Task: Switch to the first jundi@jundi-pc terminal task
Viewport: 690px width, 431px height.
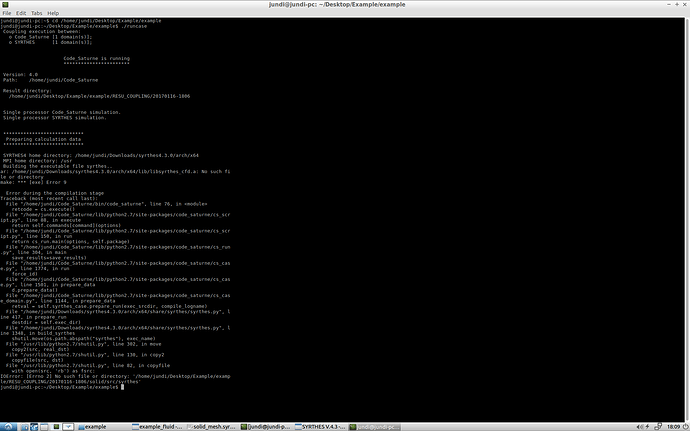Action: click(x=266, y=427)
